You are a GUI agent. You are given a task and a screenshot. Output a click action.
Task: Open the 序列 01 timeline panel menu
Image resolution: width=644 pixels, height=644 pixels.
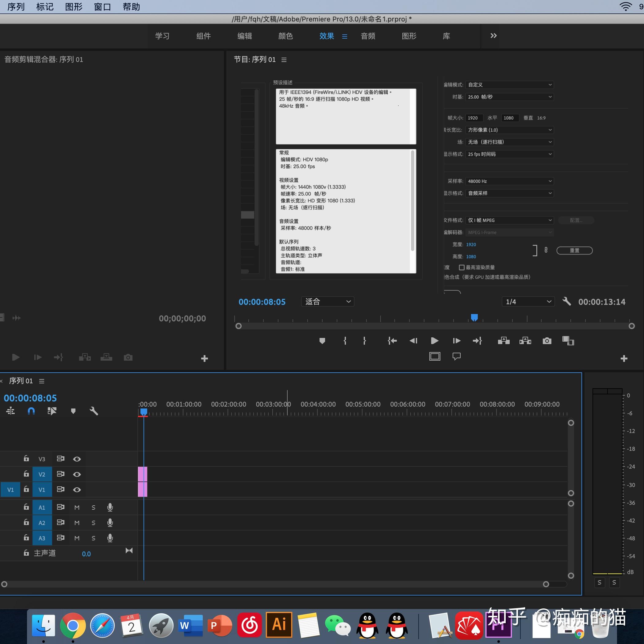(x=42, y=381)
